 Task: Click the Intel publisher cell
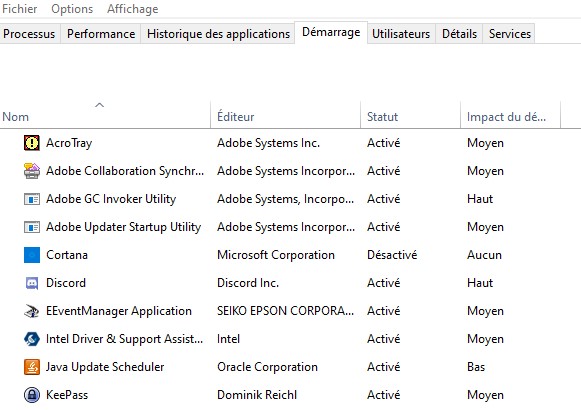tap(228, 339)
